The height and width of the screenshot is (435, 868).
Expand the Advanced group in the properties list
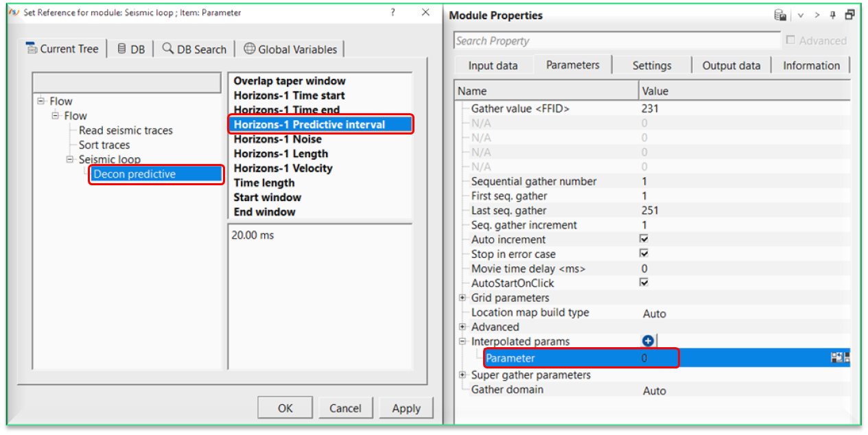click(x=462, y=327)
